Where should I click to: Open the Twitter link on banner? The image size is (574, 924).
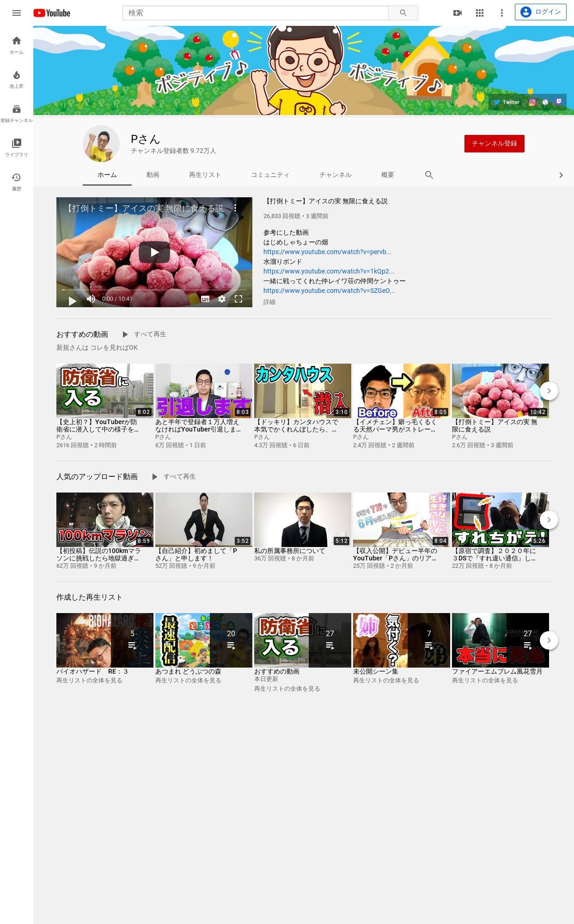tap(506, 102)
